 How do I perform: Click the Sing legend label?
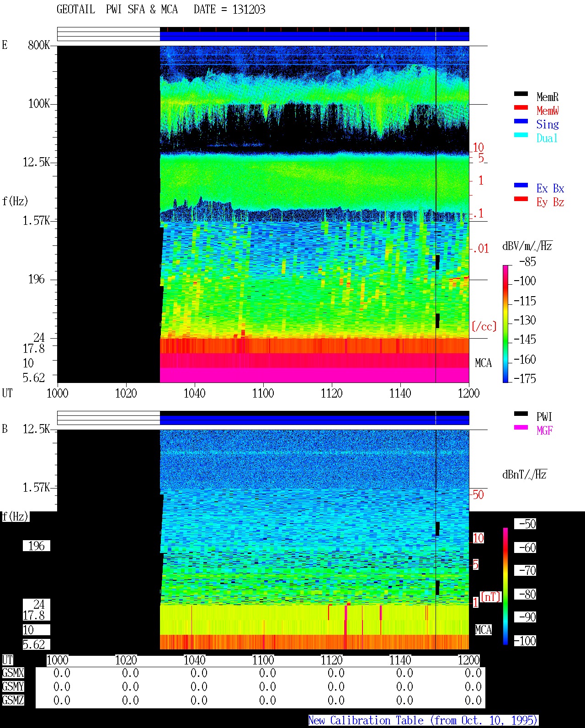[x=548, y=124]
